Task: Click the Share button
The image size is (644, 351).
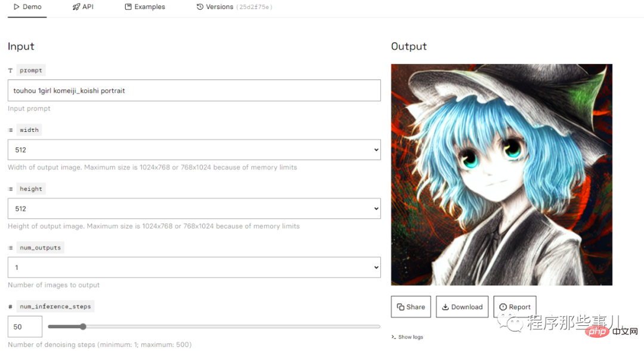Action: click(411, 307)
